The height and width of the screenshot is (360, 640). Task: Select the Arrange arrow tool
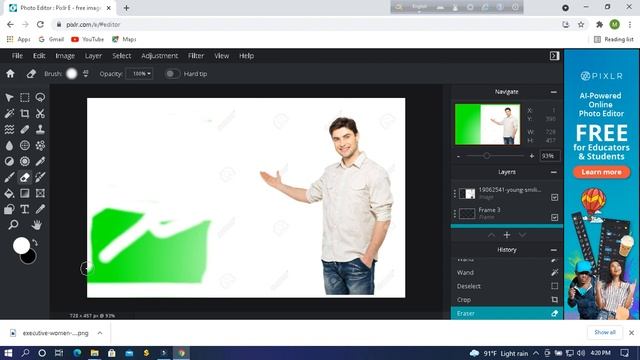click(x=9, y=98)
